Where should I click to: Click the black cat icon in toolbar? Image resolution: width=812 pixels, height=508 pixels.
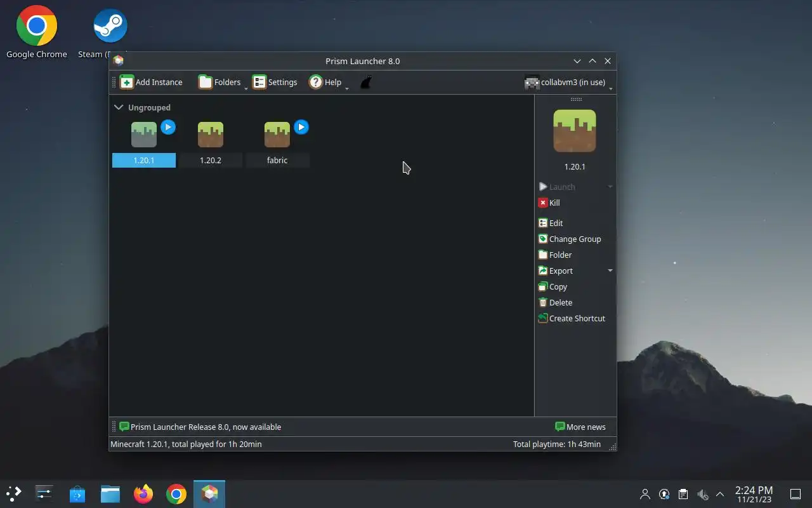point(366,82)
